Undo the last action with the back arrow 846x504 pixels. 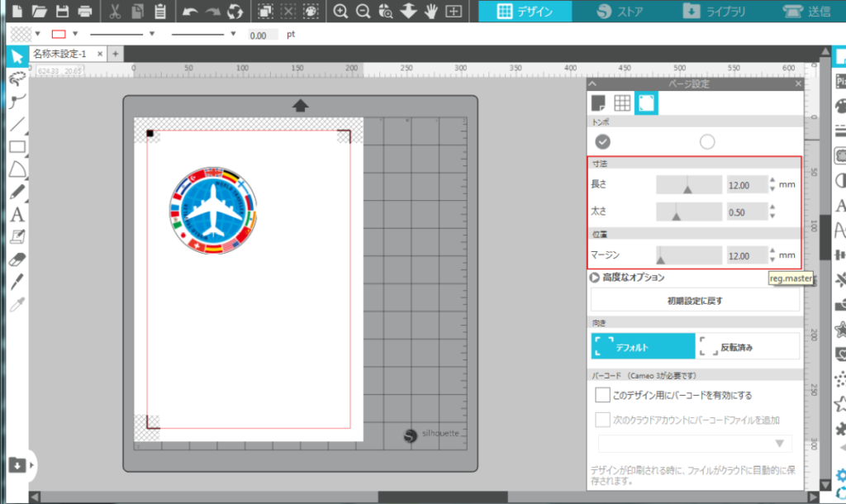[x=189, y=11]
